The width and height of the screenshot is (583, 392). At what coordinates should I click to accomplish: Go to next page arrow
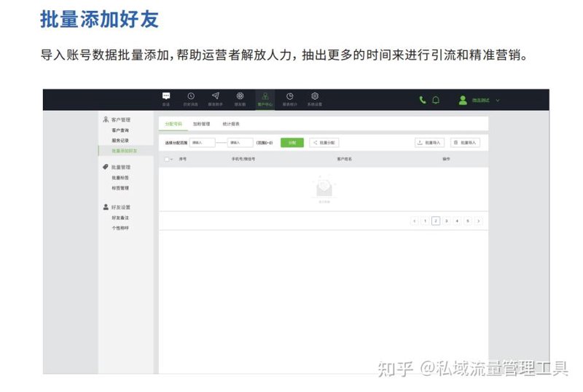[x=479, y=221]
